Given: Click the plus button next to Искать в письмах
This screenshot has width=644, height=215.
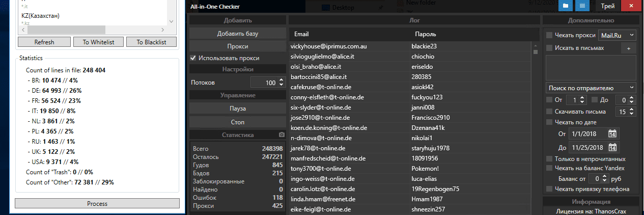Looking at the screenshot, I should pos(628,48).
